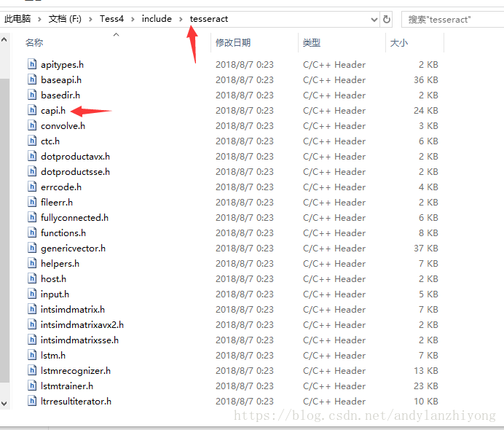
Task: Expand the chevron after 此电脑 in breadcrumb
Action: pyautogui.click(x=39, y=19)
